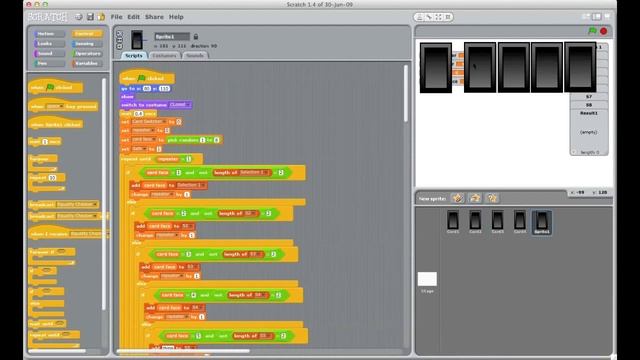Open message dropdown in palette broadcast block
This screenshot has width=640, height=360.
point(77,204)
